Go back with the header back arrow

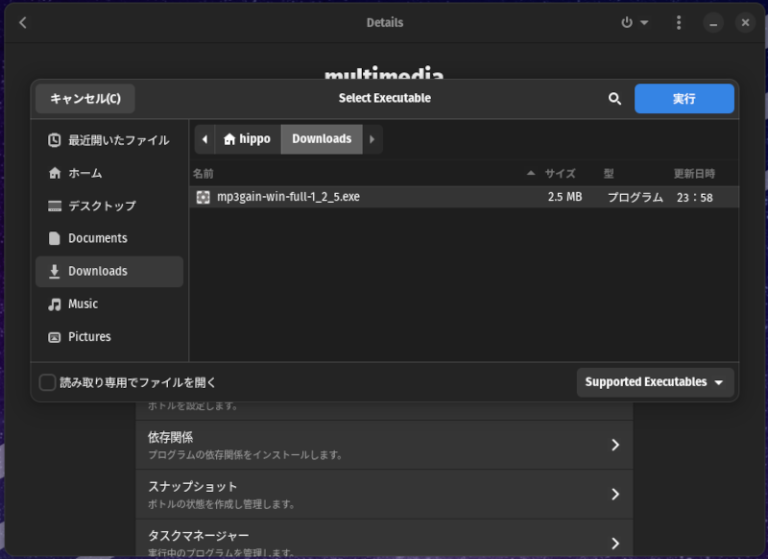pyautogui.click(x=23, y=23)
